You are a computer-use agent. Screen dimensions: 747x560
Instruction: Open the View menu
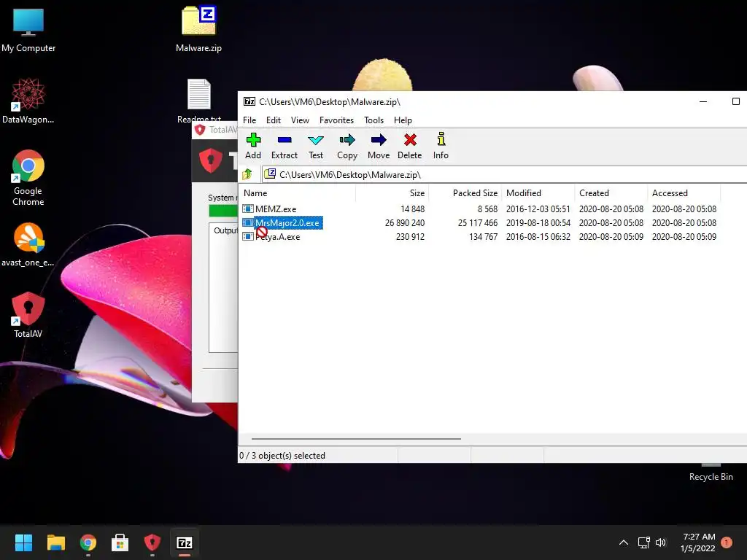pos(300,120)
